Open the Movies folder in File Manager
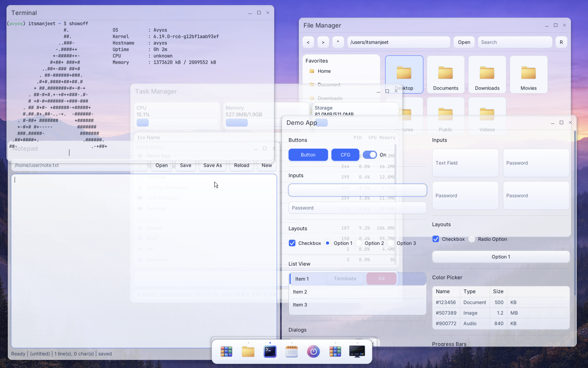588x368 pixels. 528,74
